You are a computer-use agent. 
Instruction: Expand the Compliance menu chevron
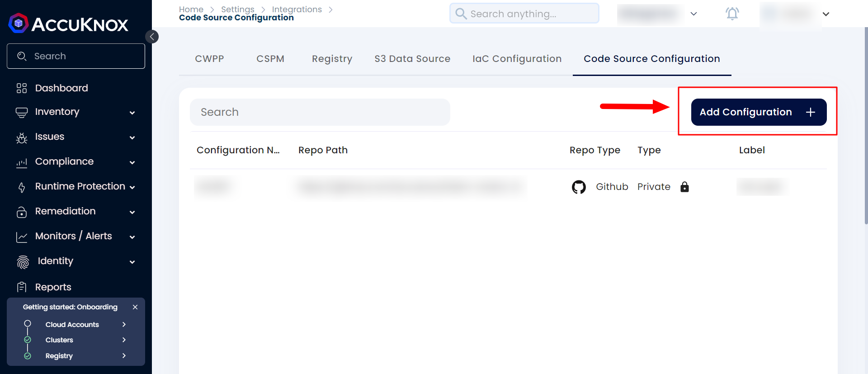132,162
